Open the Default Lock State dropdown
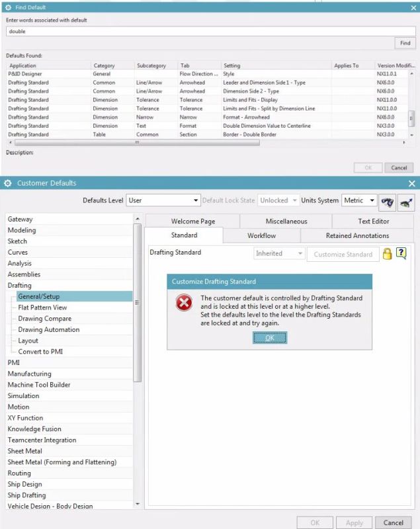Image resolution: width=420 pixels, height=529 pixels. tap(278, 200)
